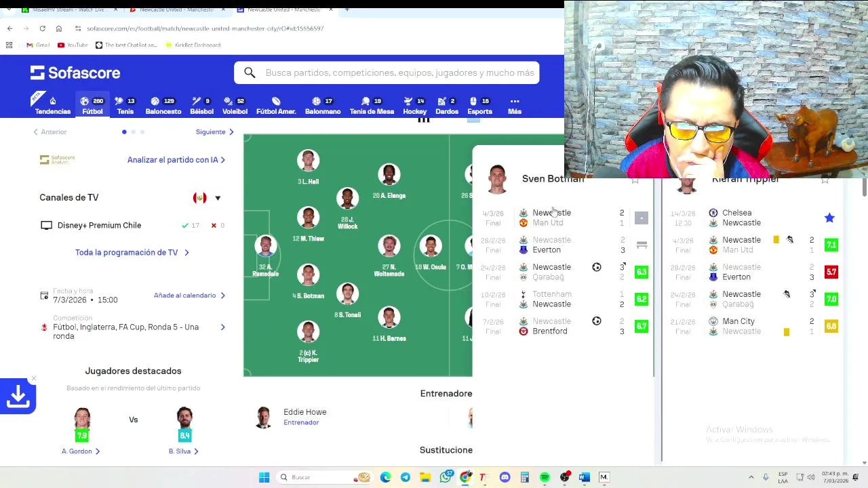Focus the Sofascore search field

(387, 73)
